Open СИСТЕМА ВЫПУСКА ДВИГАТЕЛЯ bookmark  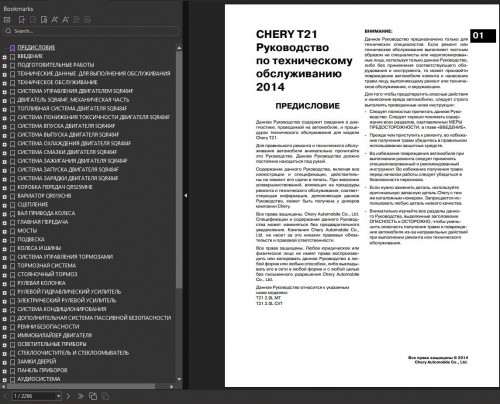pos(68,135)
